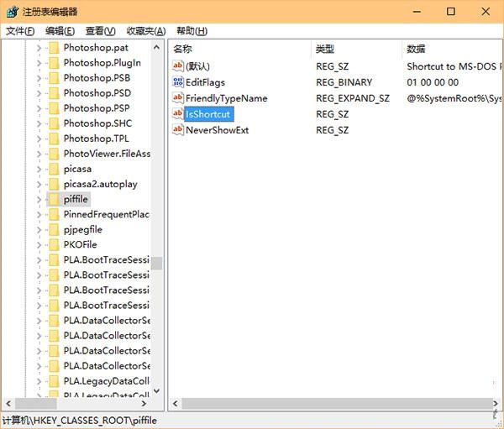
Task: Expand the piffile key arrow
Action: pos(39,199)
